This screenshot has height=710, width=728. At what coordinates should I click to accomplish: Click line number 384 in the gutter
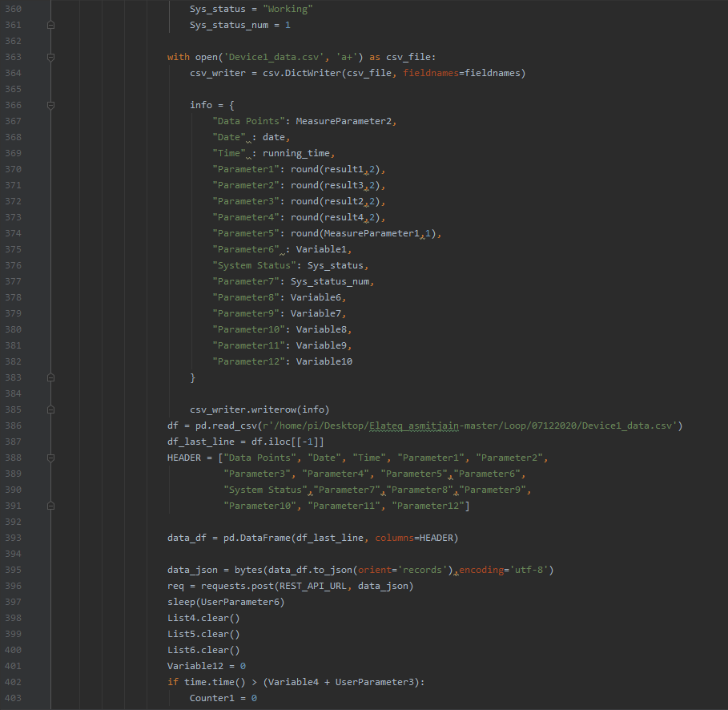(x=13, y=393)
